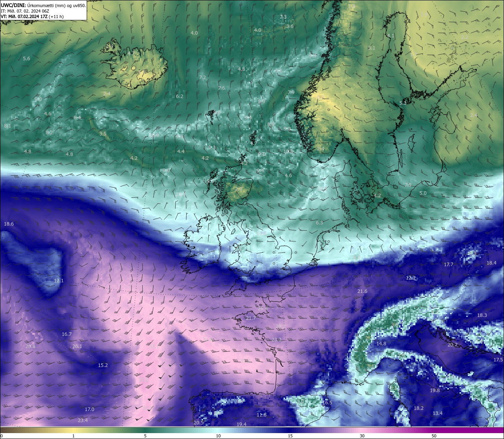
Task: Click the value 3.5 on the map
Action: 103,134
